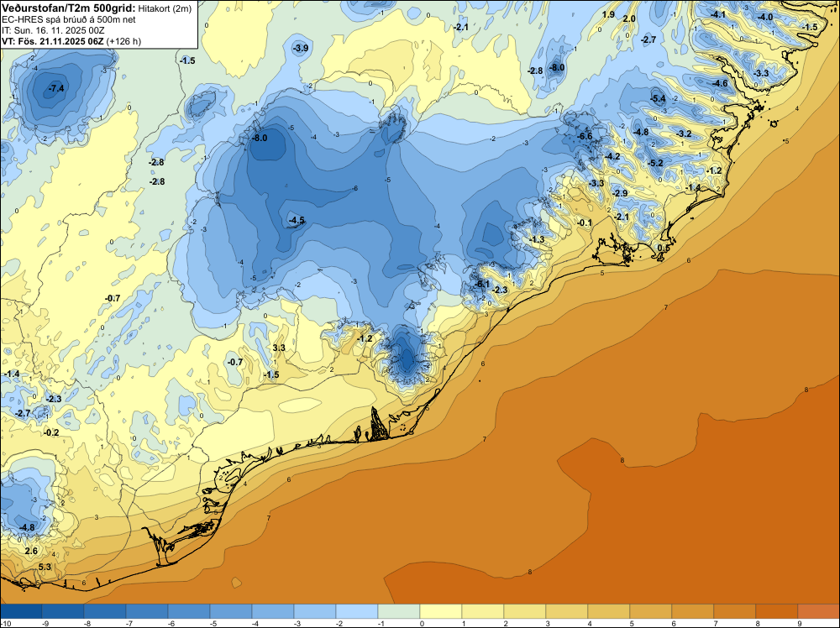Click the -2.9 temperature label
This screenshot has height=628, width=840.
pos(620,193)
